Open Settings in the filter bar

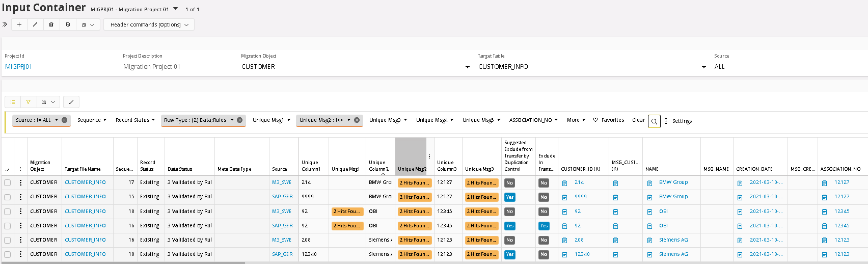pyautogui.click(x=682, y=121)
